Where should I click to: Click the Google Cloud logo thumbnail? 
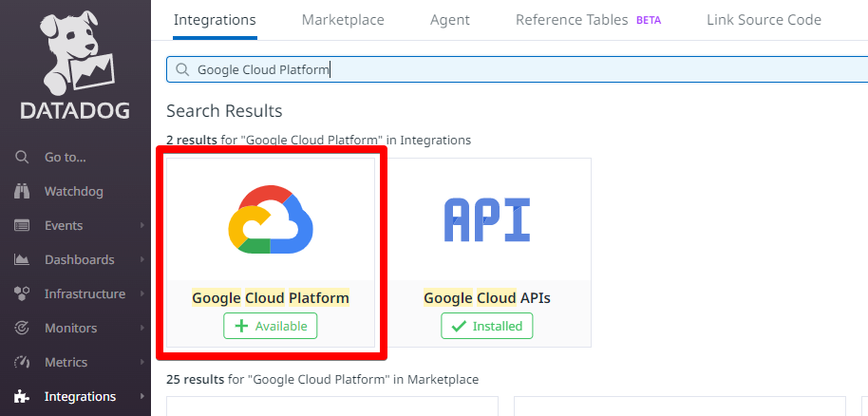click(271, 220)
